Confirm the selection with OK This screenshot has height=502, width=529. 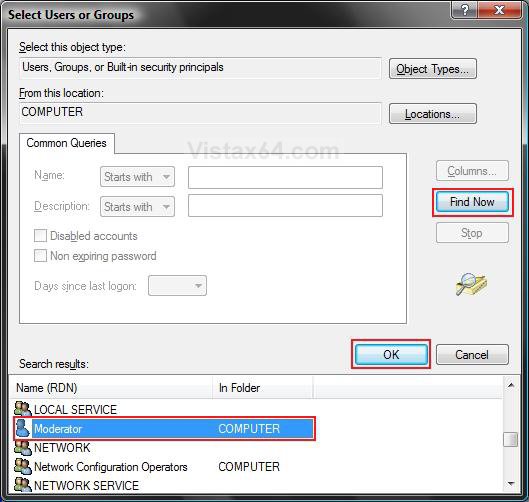click(391, 354)
